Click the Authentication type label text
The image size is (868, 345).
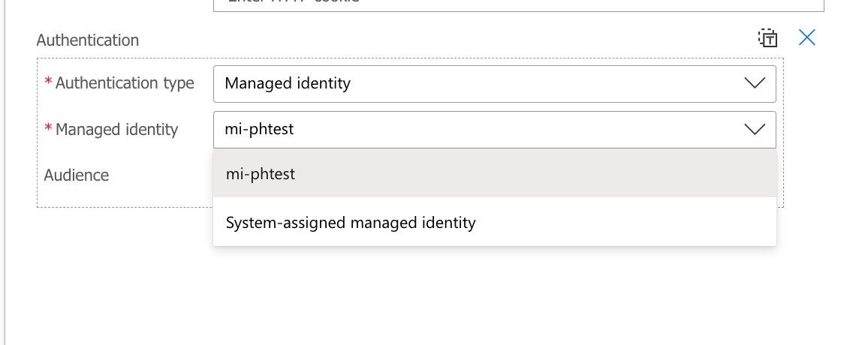point(125,83)
